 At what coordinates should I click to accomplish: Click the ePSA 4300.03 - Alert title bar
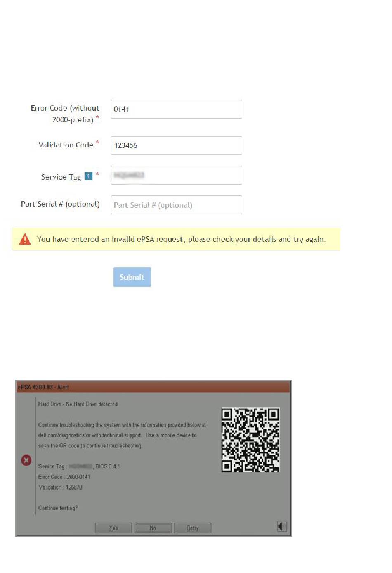(153, 387)
